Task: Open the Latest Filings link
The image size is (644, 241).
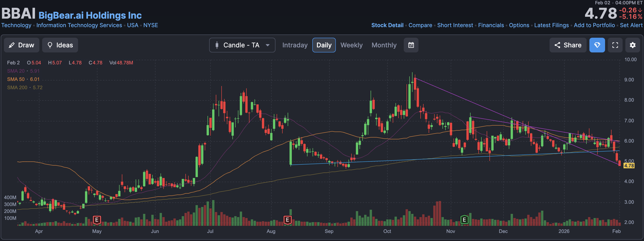Action: pyautogui.click(x=551, y=25)
